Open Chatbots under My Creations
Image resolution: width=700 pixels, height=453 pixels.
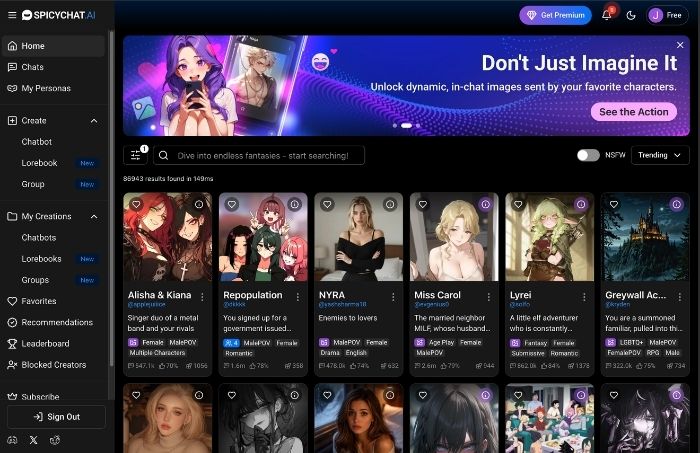(39, 237)
